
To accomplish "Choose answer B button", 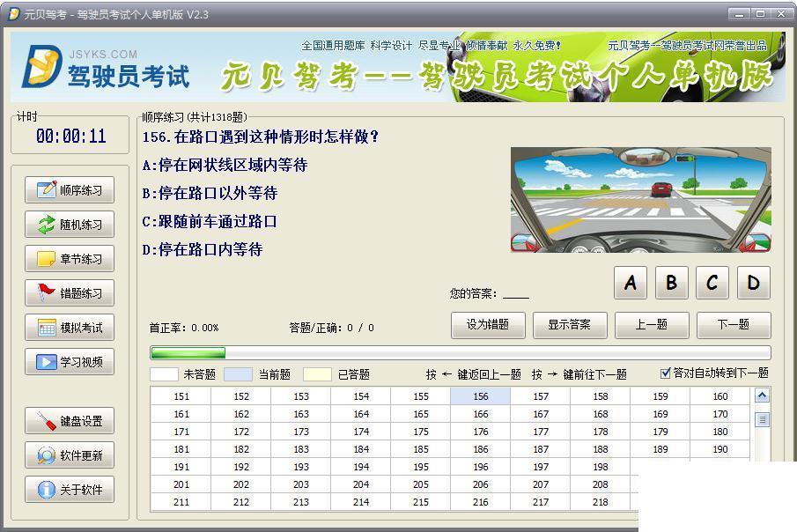I will coord(671,282).
